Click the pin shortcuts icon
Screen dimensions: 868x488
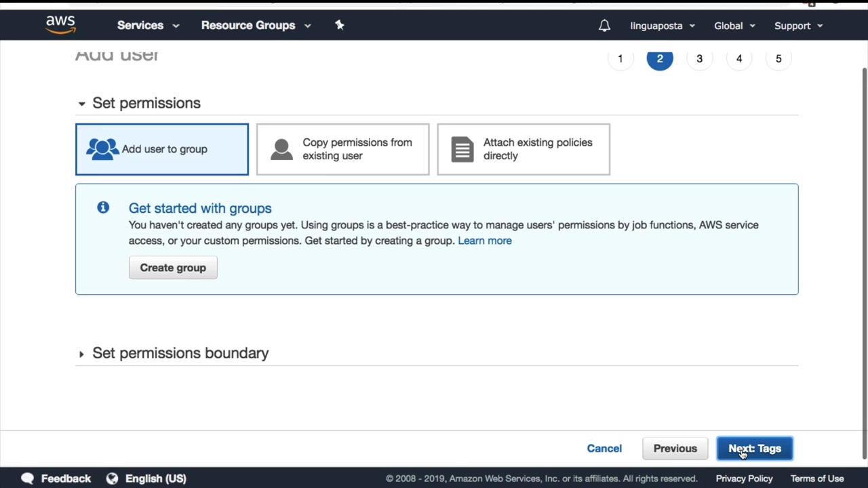point(340,25)
